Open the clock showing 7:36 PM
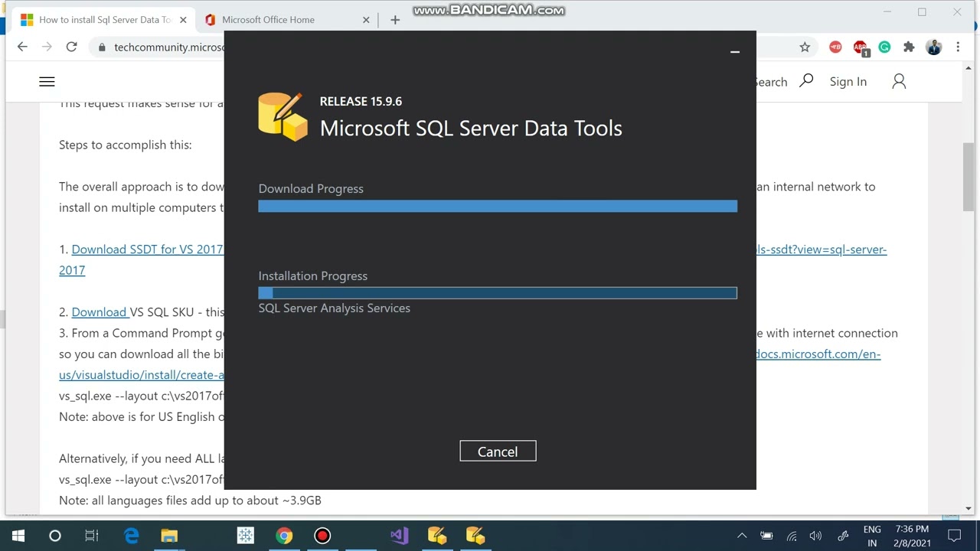Screen dimensions: 980x551 (x=911, y=536)
